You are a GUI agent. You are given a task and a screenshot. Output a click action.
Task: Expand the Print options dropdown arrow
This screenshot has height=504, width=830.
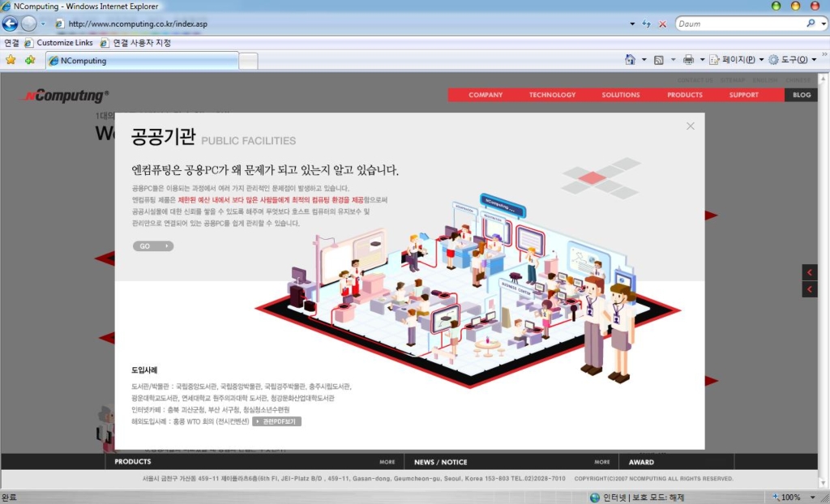703,60
